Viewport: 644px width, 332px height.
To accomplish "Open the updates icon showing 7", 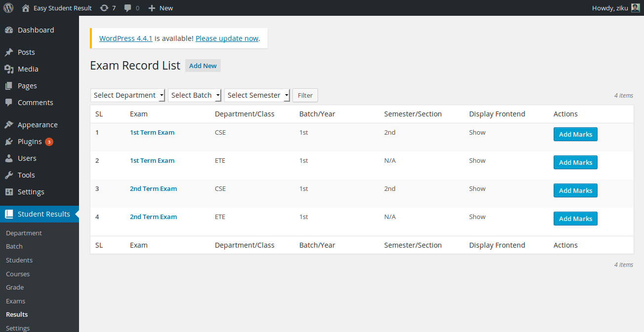I will [104, 8].
